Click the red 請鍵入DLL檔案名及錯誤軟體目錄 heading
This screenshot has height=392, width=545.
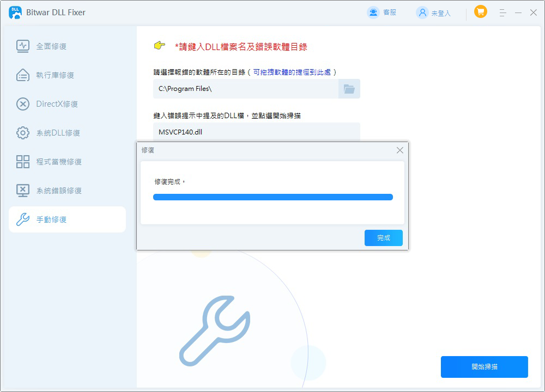pos(241,47)
